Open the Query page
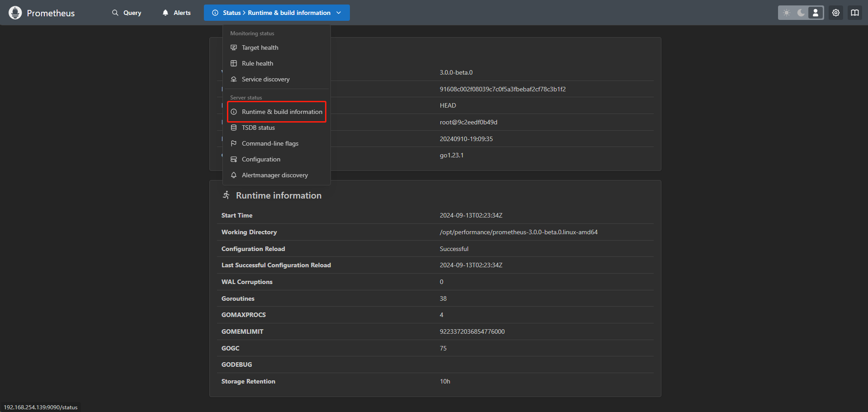This screenshot has width=868, height=412. [x=127, y=13]
